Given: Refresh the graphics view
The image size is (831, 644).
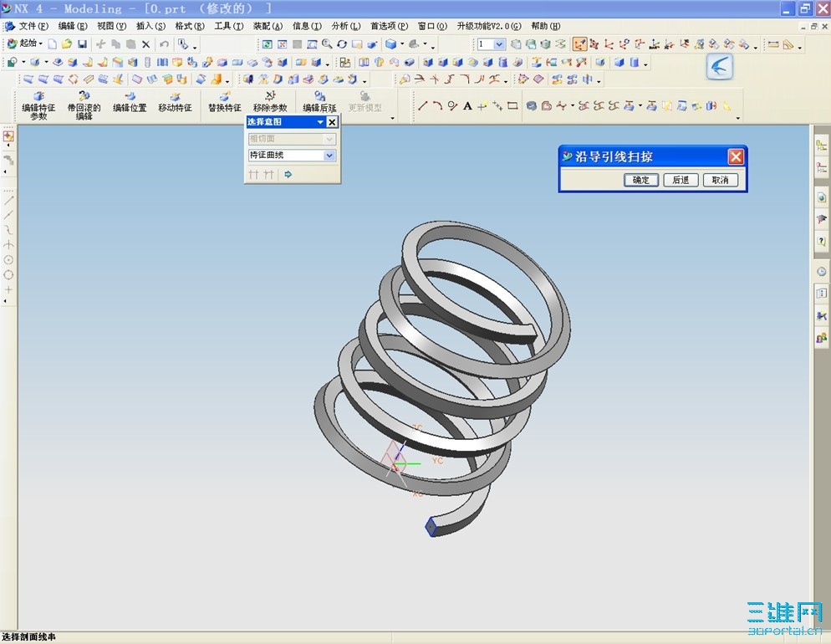Looking at the screenshot, I should pyautogui.click(x=268, y=44).
